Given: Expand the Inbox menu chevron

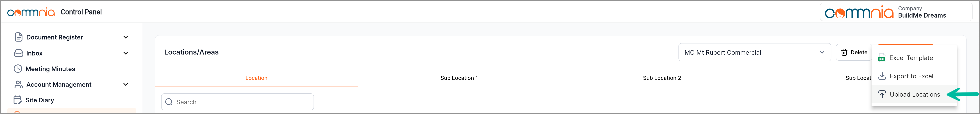Looking at the screenshot, I should point(125,53).
